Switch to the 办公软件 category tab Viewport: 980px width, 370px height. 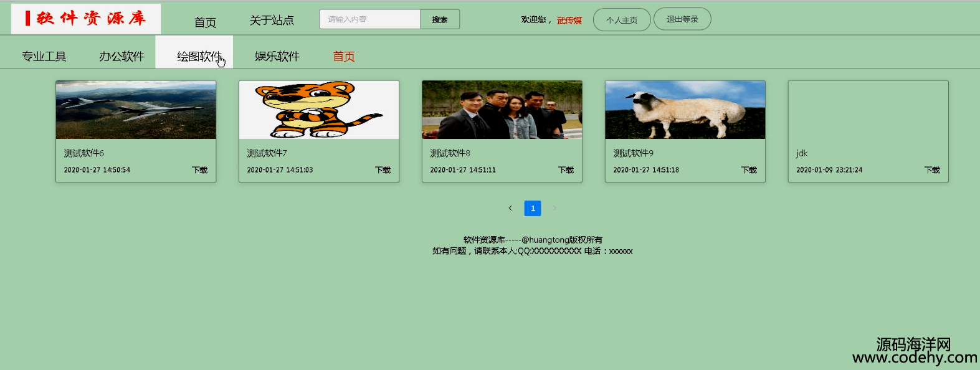coord(122,56)
